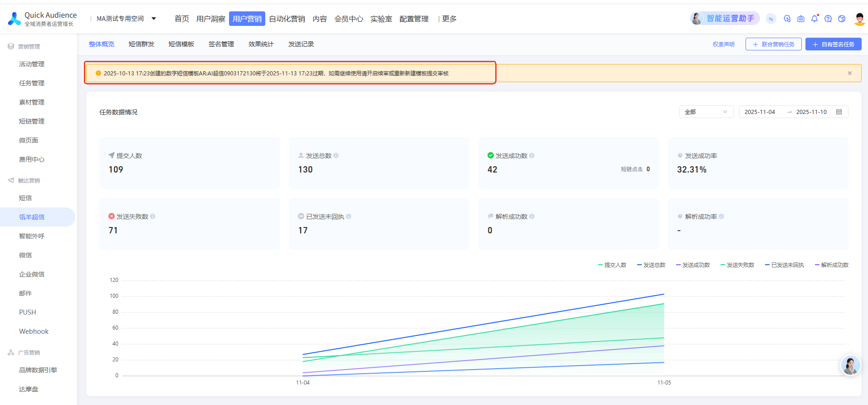This screenshot has width=868, height=405.
Task: Switch to the 效果统计 tab
Action: 261,44
